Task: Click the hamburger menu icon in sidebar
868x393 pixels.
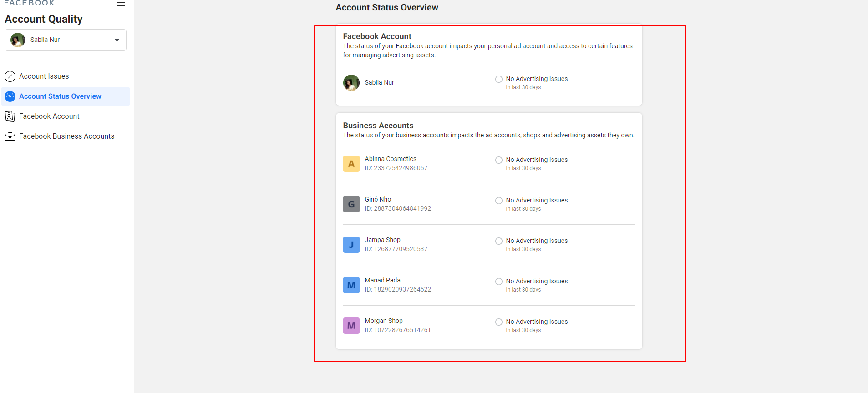Action: pyautogui.click(x=121, y=4)
